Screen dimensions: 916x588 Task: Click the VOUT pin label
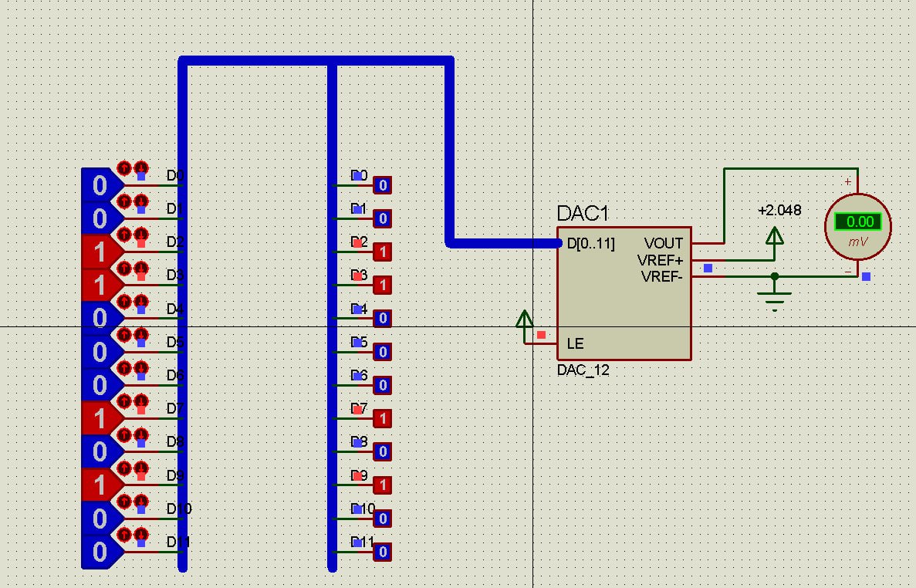click(663, 243)
